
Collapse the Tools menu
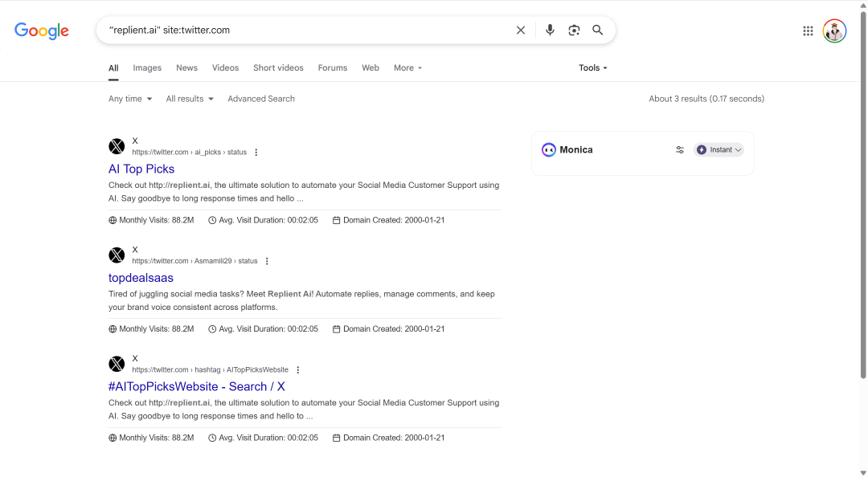pyautogui.click(x=593, y=67)
